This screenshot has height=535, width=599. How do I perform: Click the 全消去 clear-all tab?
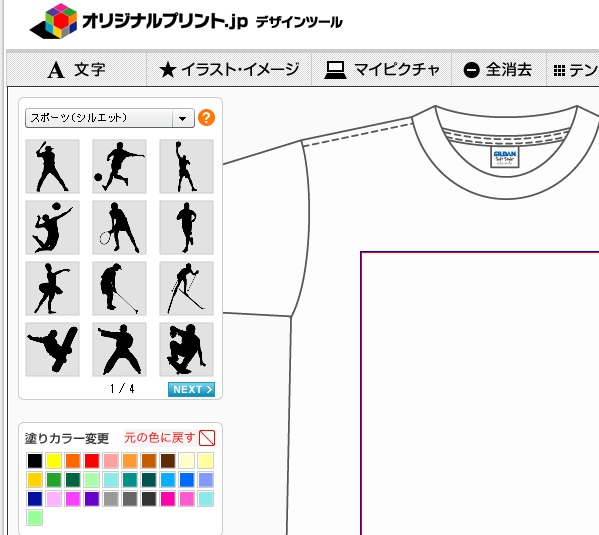pos(499,70)
